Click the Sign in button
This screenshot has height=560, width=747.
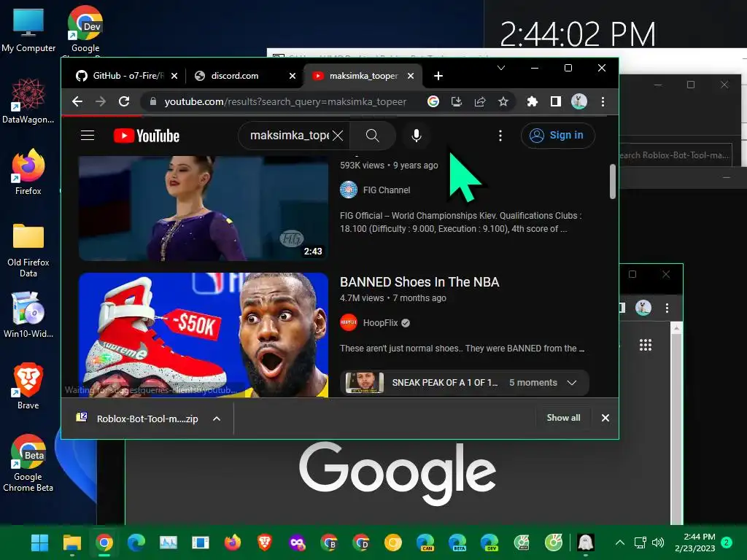click(558, 136)
